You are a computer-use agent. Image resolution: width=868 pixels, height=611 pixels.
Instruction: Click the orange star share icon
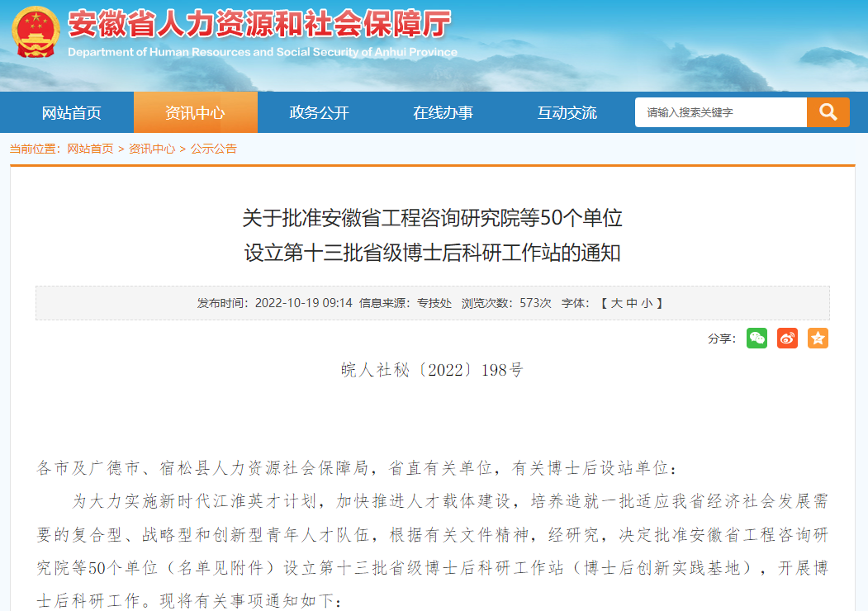(x=818, y=338)
